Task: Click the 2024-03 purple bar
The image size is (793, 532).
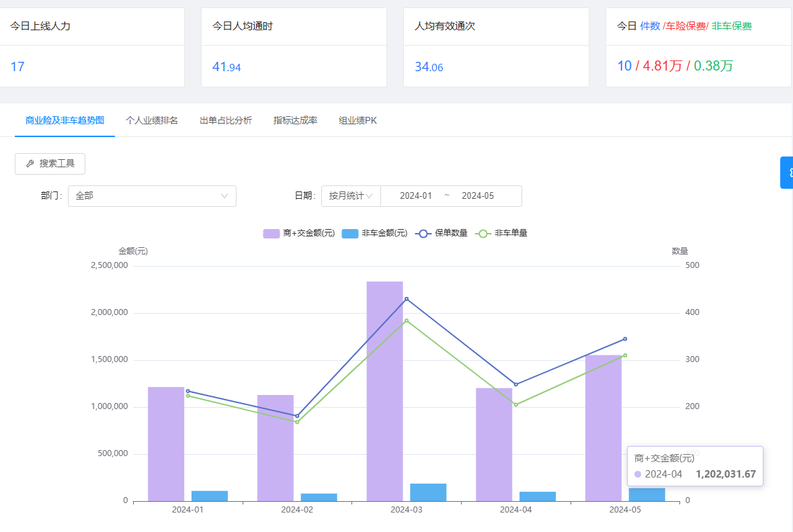Action: [384, 391]
